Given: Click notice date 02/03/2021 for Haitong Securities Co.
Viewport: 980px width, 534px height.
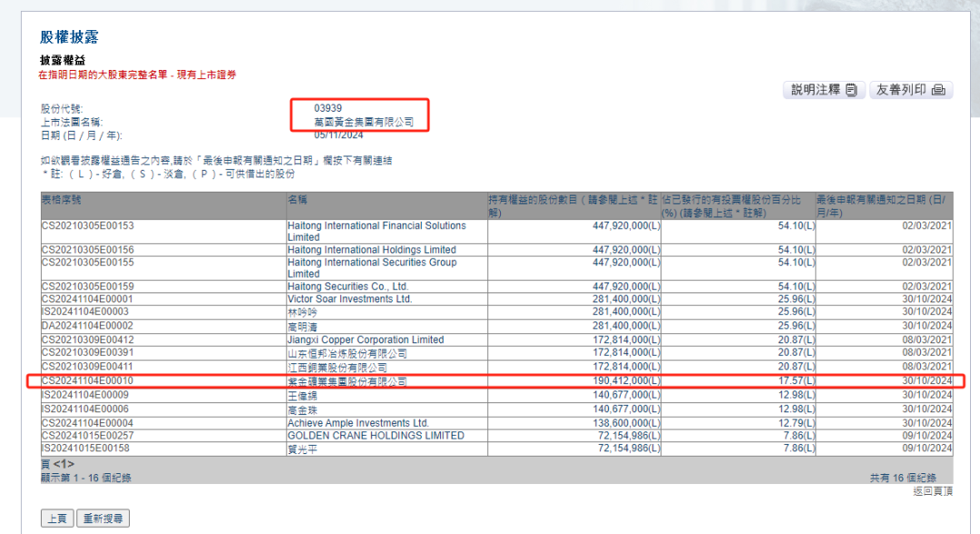Looking at the screenshot, I should pyautogui.click(x=926, y=286).
